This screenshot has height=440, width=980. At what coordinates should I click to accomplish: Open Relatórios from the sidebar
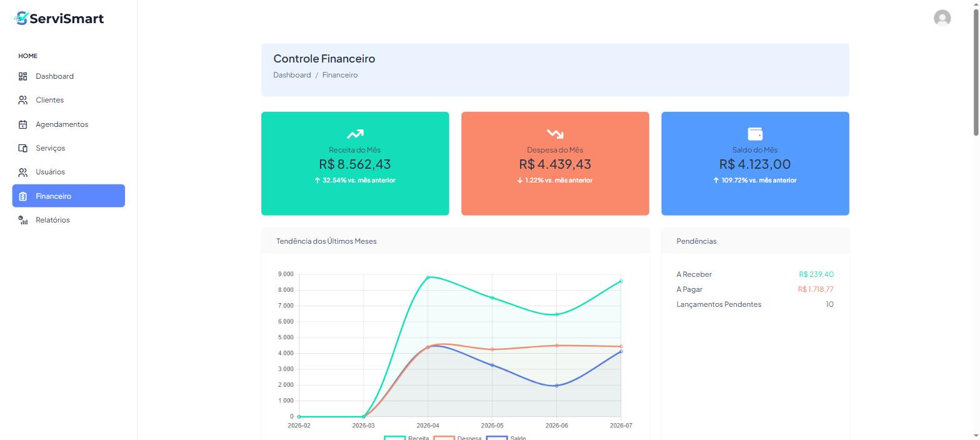coord(69,220)
